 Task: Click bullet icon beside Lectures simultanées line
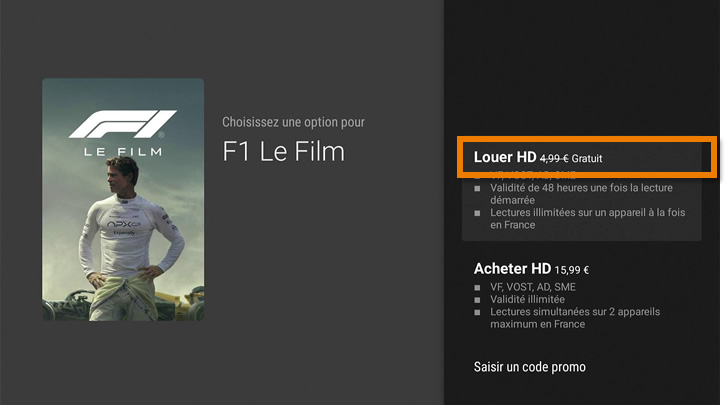point(477,313)
